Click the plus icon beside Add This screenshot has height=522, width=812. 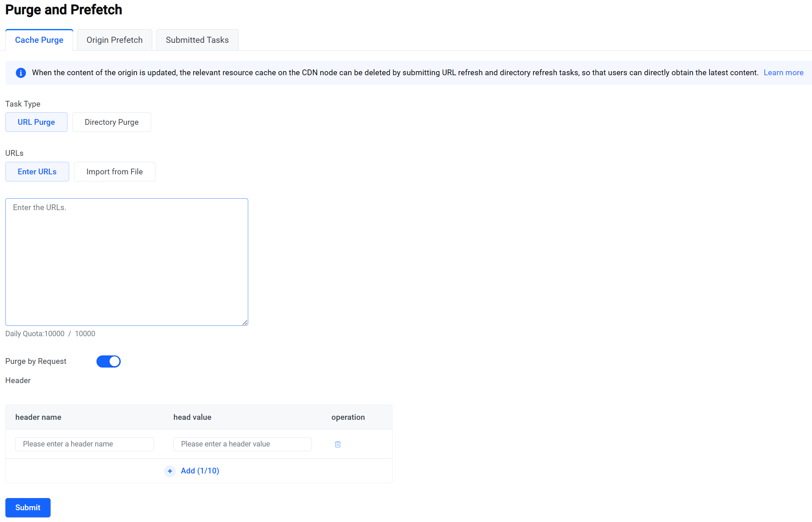170,471
